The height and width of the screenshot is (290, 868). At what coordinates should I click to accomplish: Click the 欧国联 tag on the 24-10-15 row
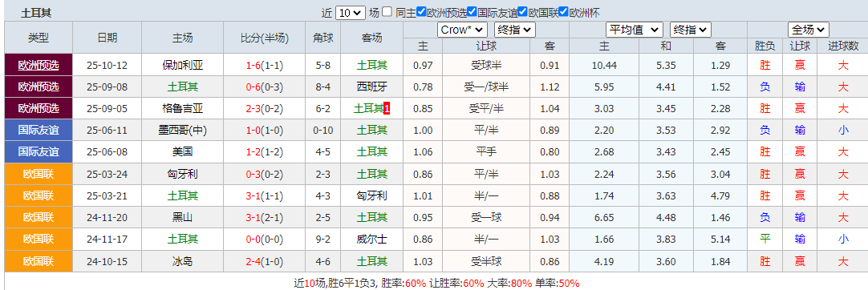[x=39, y=260]
